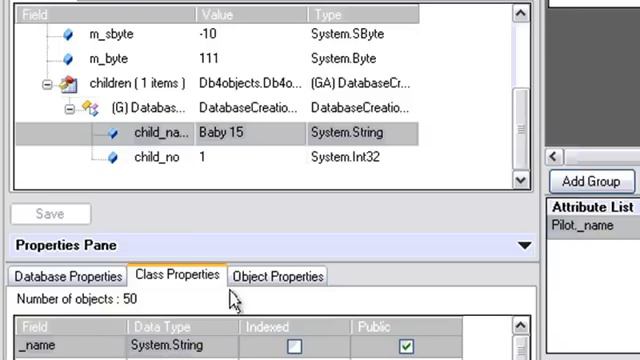Click the object tree's scroll up arrow
This screenshot has height=360, width=640.
point(521,14)
